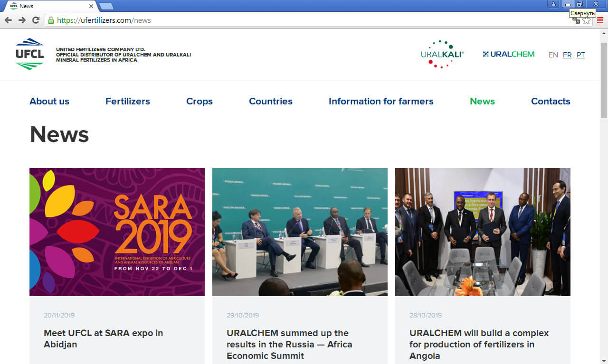Switch site language to FR
608x364 pixels.
[567, 55]
